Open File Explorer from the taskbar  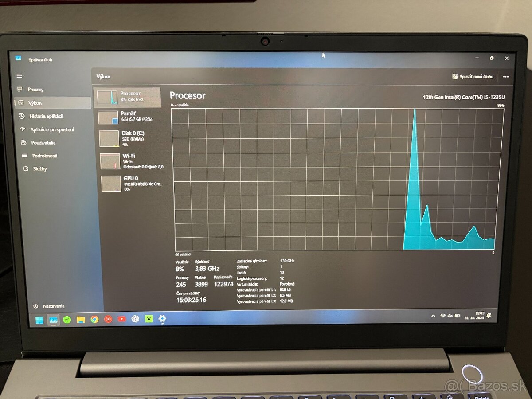coord(80,319)
